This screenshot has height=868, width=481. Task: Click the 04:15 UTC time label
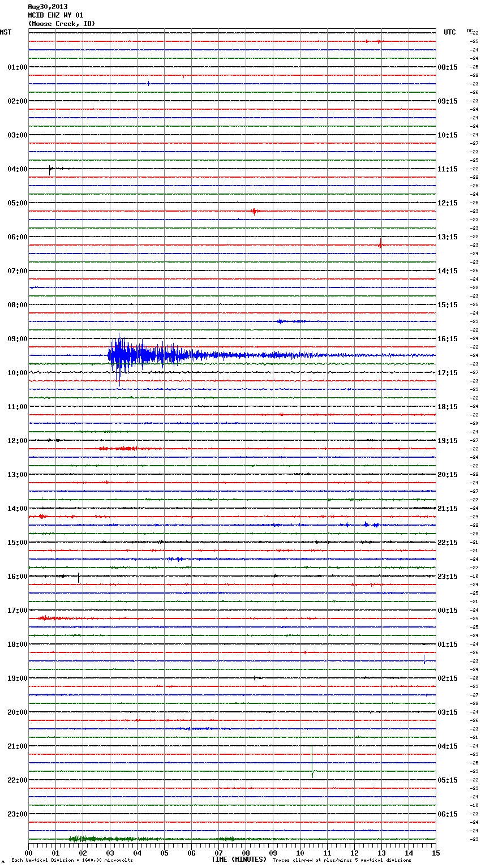pos(448,746)
